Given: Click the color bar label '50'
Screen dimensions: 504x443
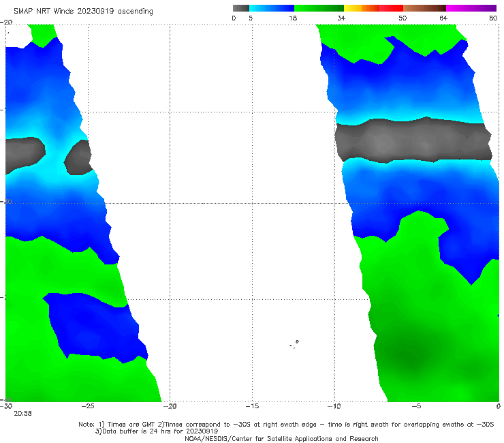Looking at the screenshot, I should click(x=403, y=18).
